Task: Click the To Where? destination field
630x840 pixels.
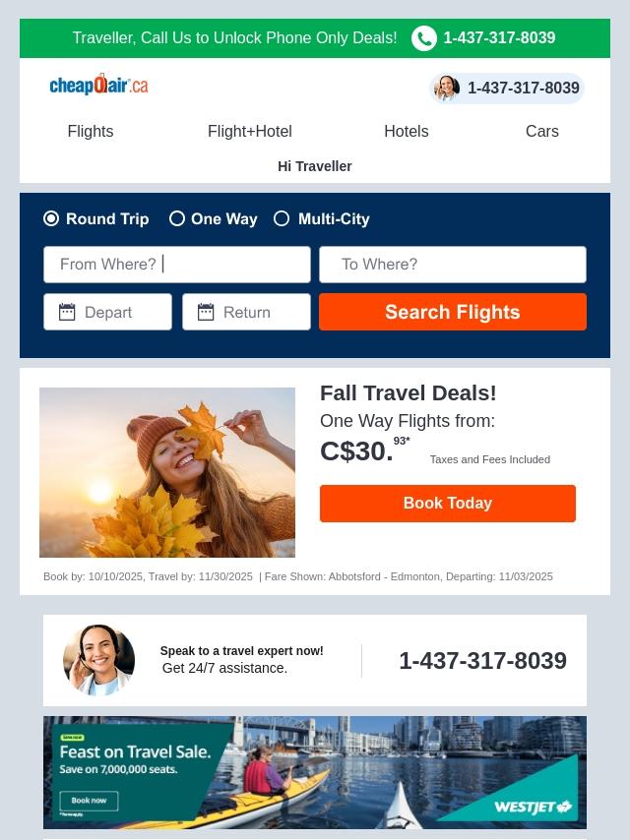Action: 453,265
